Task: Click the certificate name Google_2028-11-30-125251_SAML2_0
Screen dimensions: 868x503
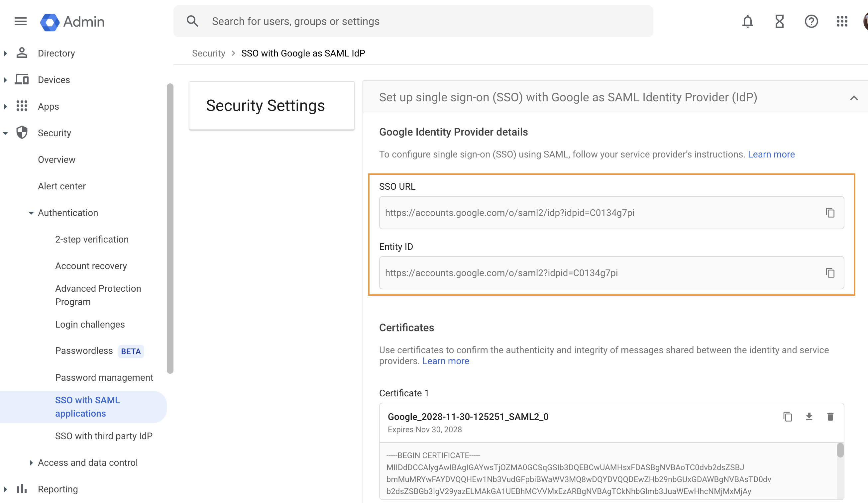Action: tap(468, 417)
